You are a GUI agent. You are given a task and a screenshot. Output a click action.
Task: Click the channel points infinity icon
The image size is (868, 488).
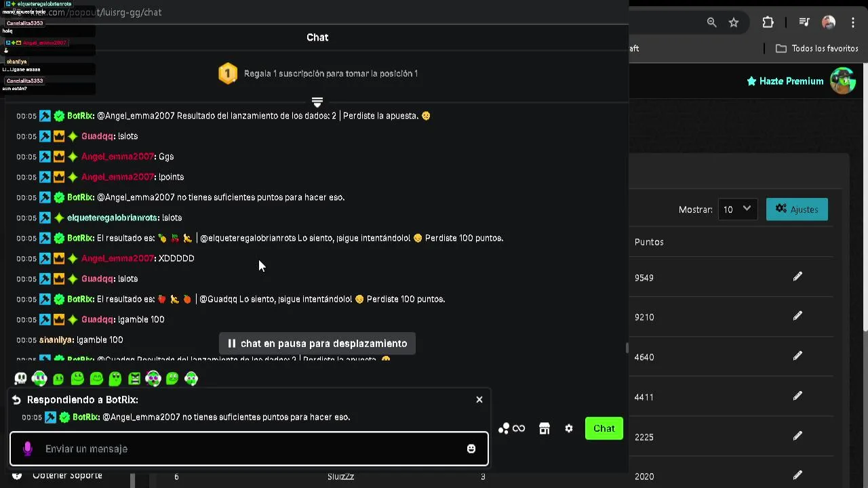512,428
